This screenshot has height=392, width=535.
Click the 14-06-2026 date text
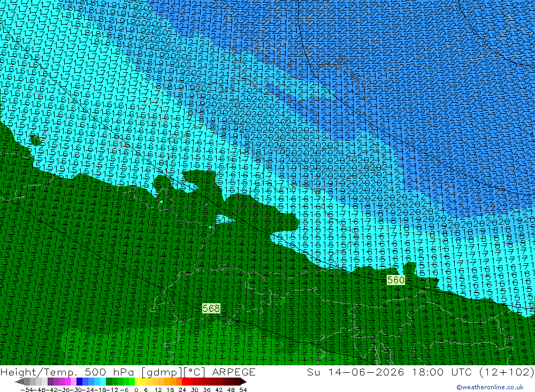365,372
